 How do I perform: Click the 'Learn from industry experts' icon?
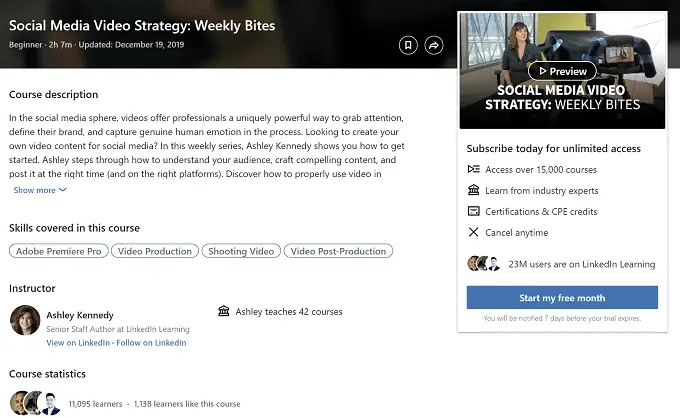coord(474,190)
